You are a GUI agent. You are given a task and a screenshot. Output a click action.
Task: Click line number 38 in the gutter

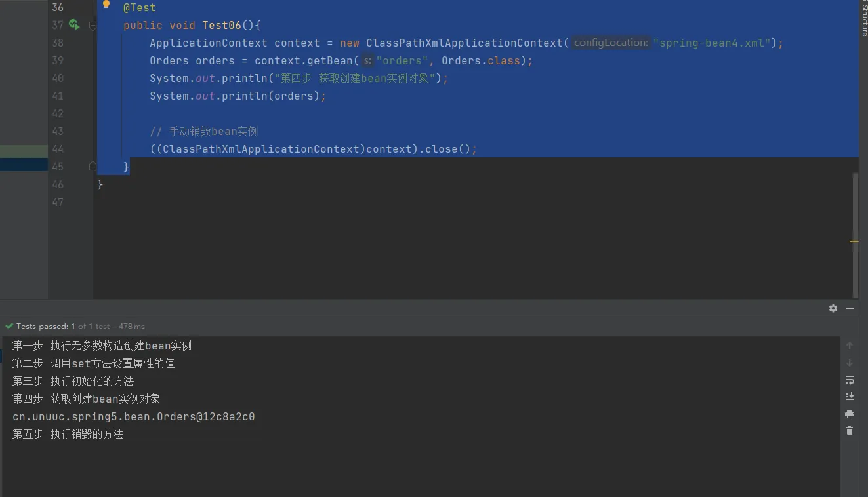(x=58, y=43)
